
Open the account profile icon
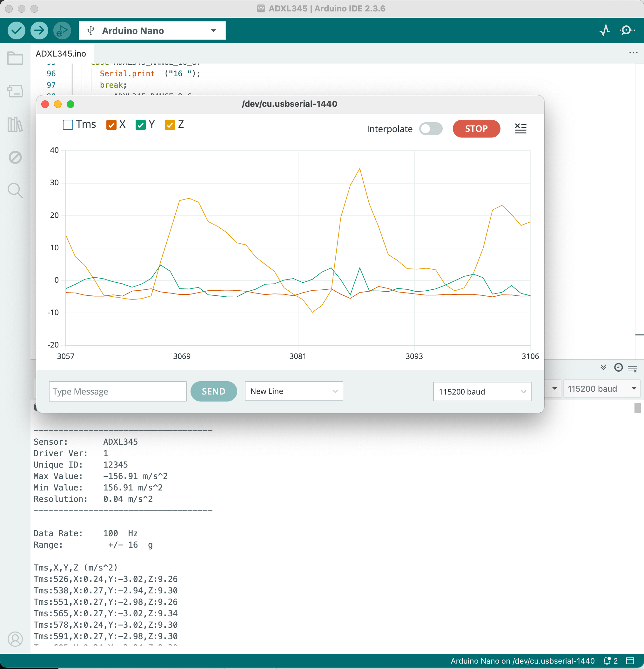(15, 639)
